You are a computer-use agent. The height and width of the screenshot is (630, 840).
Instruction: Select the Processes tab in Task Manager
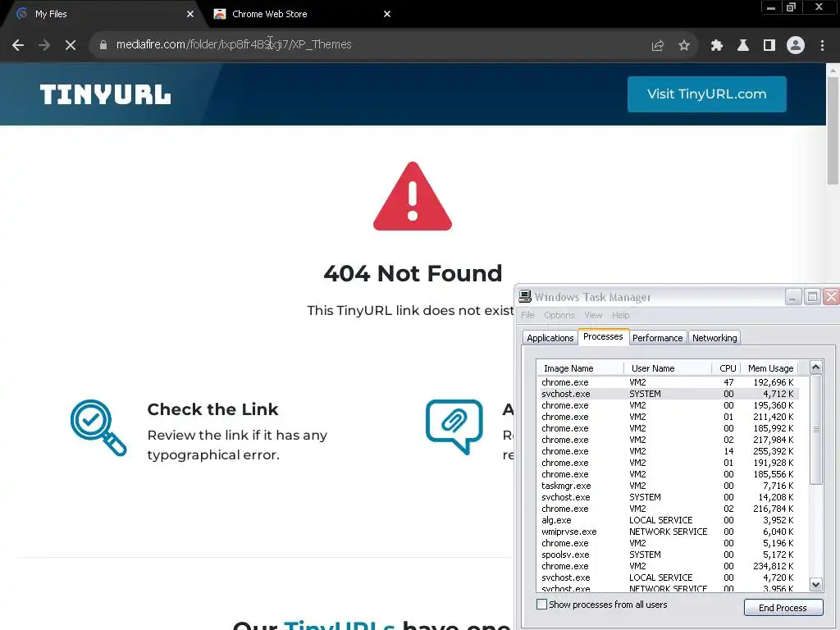[603, 336]
